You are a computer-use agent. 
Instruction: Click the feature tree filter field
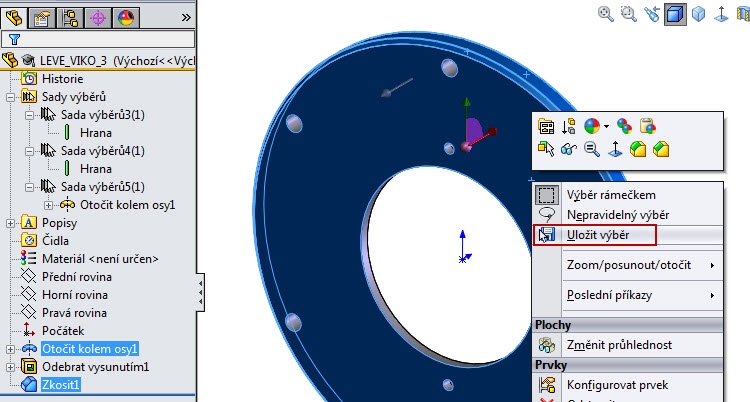pyautogui.click(x=100, y=39)
